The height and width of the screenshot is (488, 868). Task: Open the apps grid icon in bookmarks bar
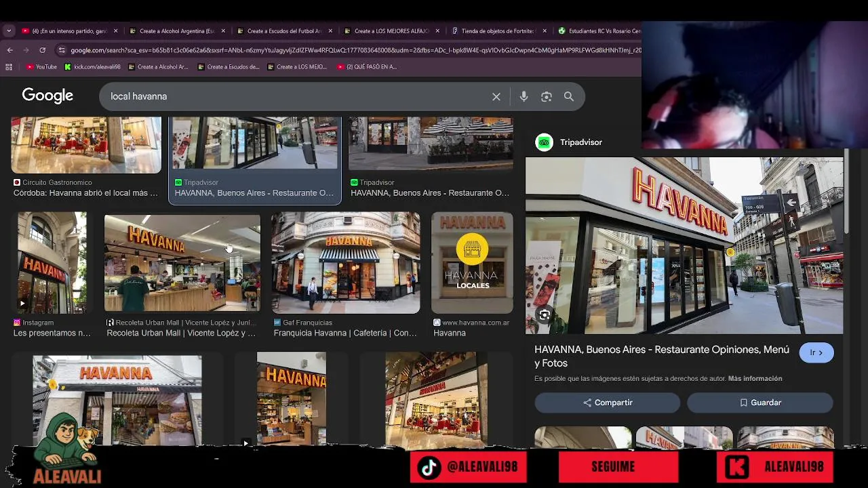pyautogui.click(x=9, y=67)
